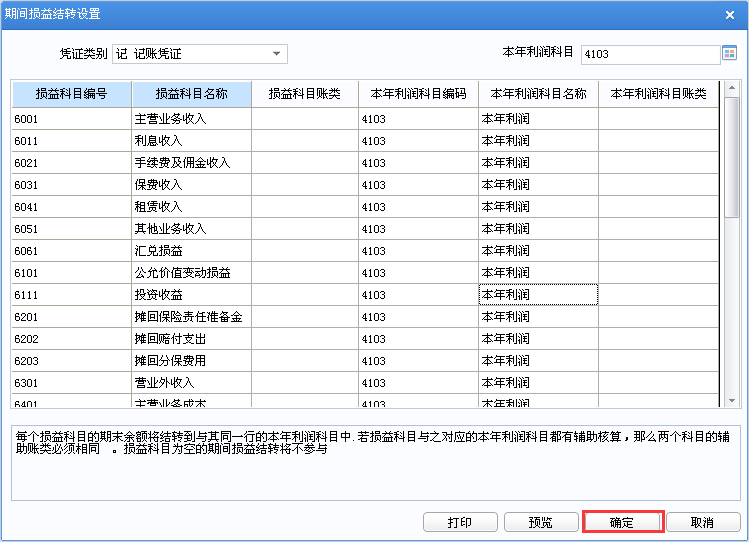Close the 期间损益结转设置 dialog
The width and height of the screenshot is (749, 542).
(x=729, y=15)
